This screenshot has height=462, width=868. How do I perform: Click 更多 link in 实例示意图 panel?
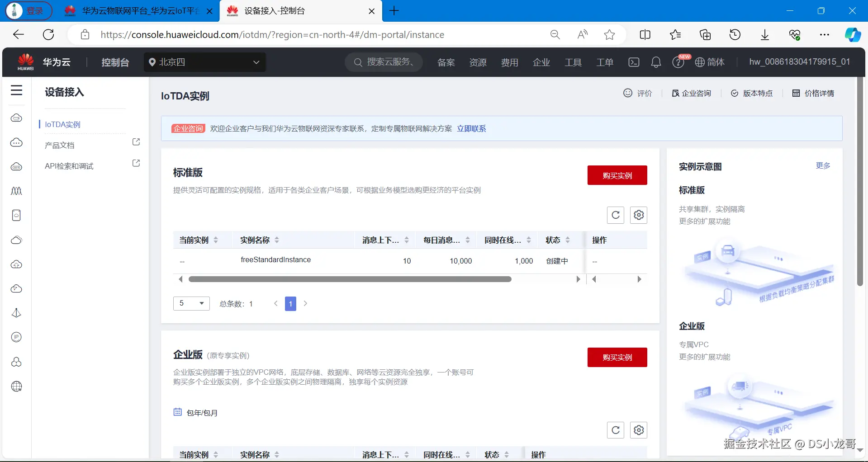point(823,165)
